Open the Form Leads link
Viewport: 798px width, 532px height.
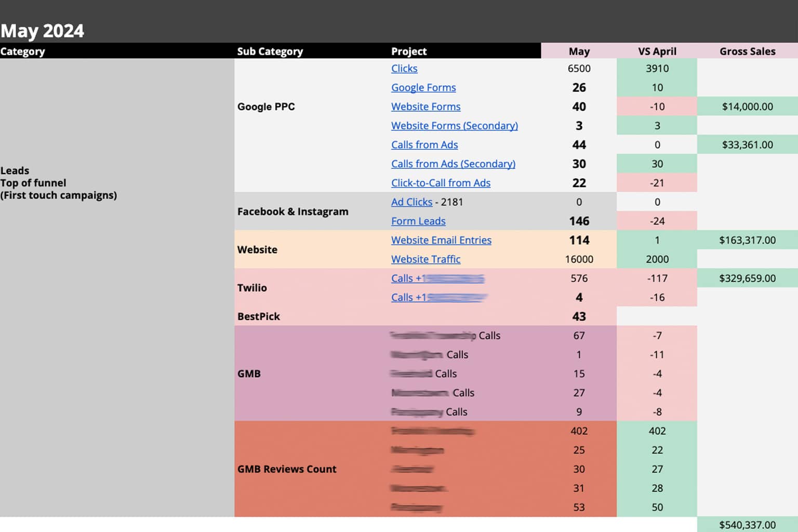tap(418, 221)
